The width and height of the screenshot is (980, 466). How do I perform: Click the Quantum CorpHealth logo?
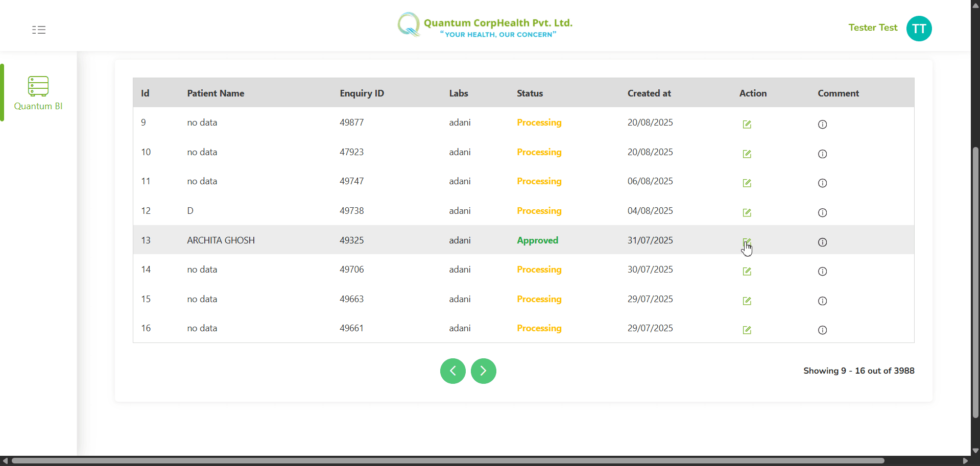point(484,24)
